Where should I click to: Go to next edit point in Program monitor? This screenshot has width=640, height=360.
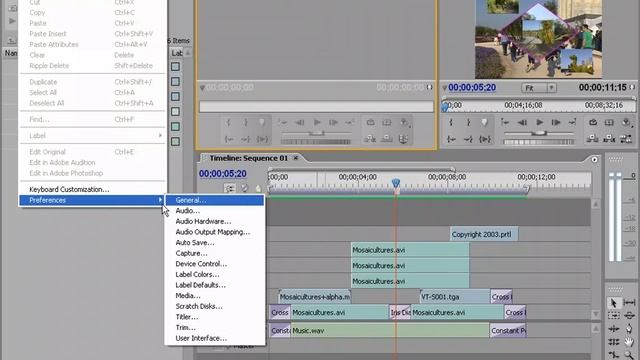point(572,122)
